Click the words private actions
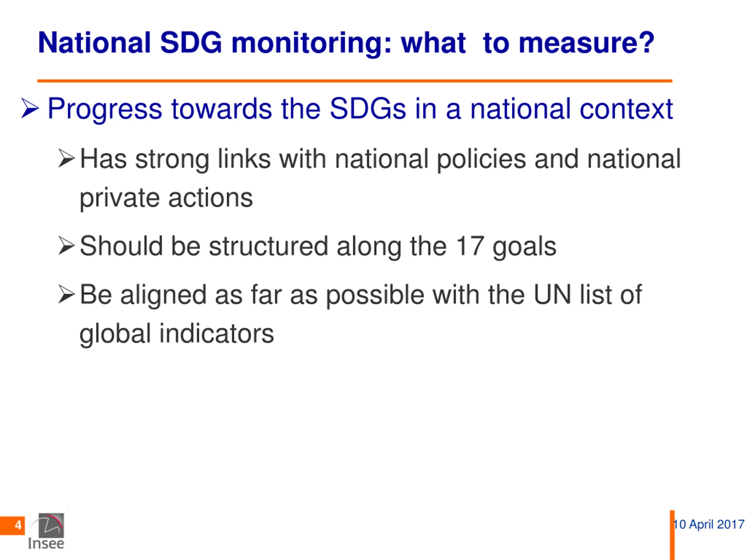The image size is (747, 560). (x=166, y=198)
